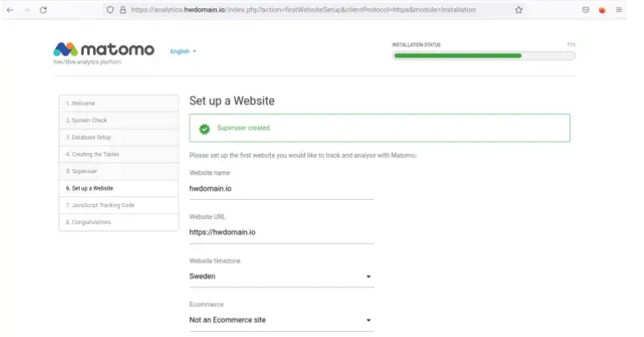Click the 'Please set up the first website' text
The width and height of the screenshot is (644, 337).
coord(303,156)
